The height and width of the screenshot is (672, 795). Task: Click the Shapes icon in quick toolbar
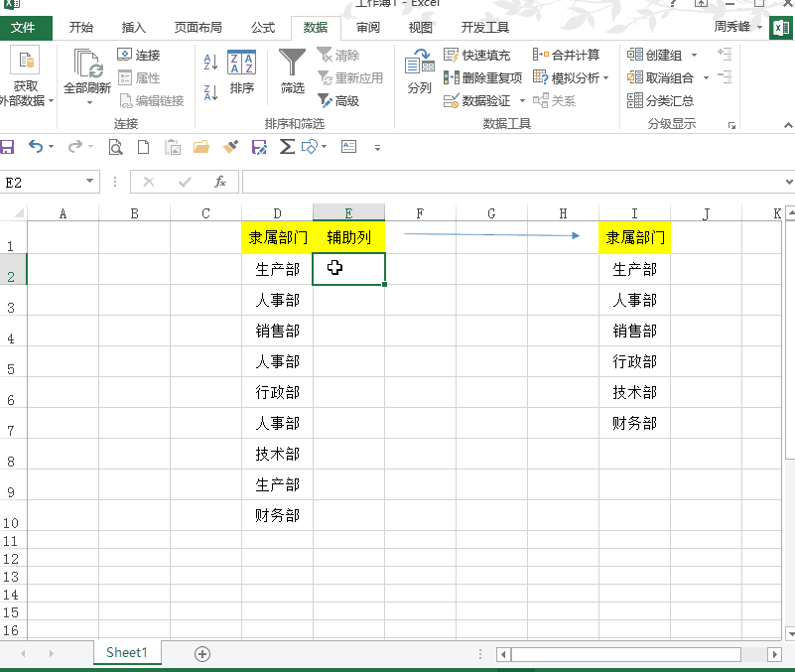310,147
